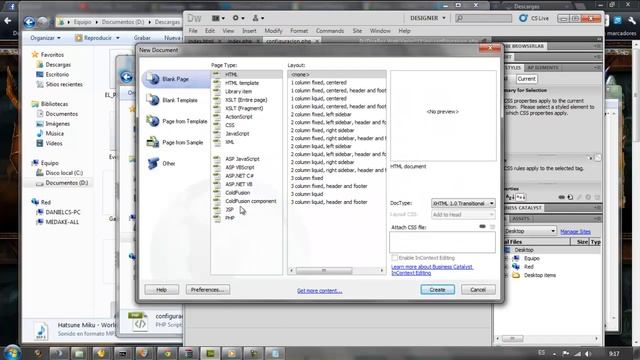Select Page from Template category
The height and width of the screenshot is (360, 640).
[177, 121]
